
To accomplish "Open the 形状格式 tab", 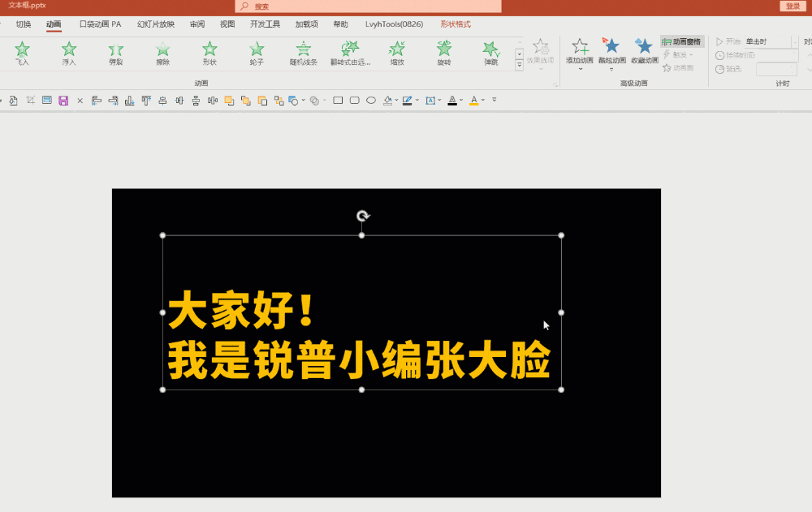I will 456,24.
